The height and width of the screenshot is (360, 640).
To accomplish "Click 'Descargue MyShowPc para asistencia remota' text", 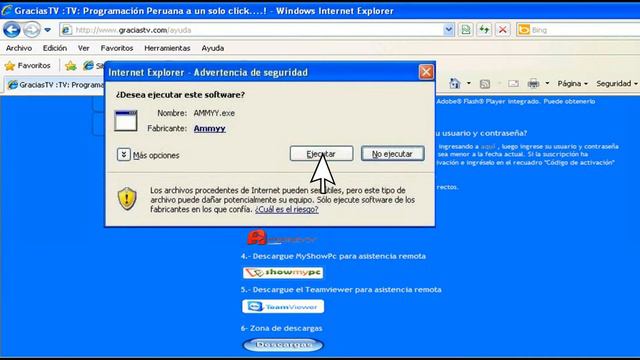I will (x=339, y=256).
